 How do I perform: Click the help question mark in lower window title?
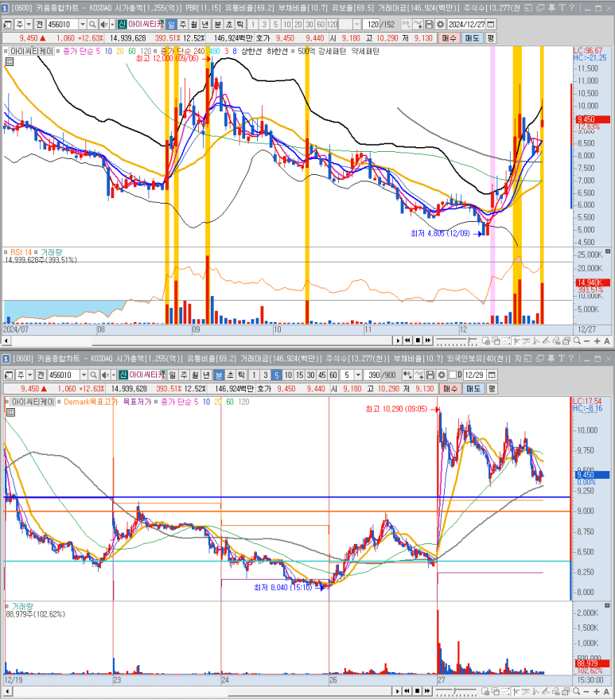[571, 358]
